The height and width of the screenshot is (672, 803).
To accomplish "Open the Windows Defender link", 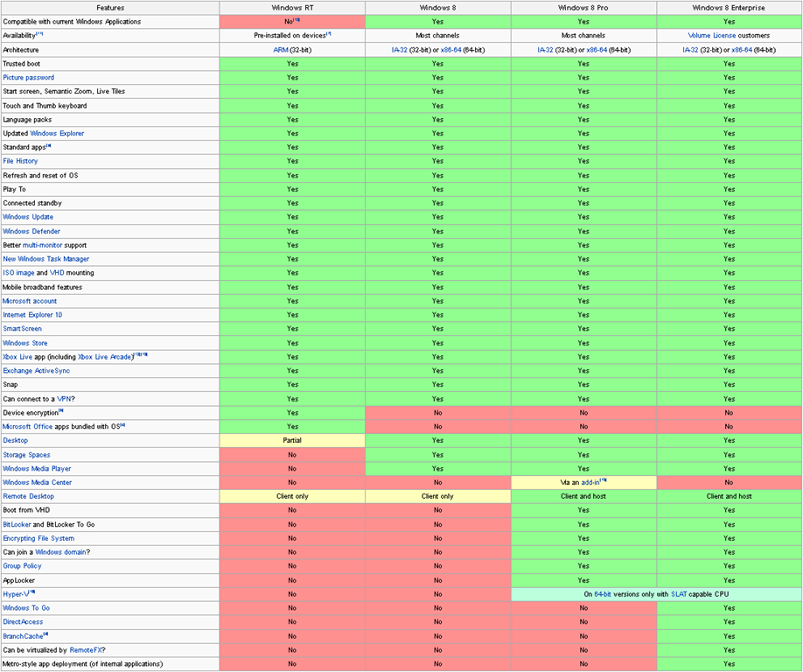I will click(x=31, y=231).
